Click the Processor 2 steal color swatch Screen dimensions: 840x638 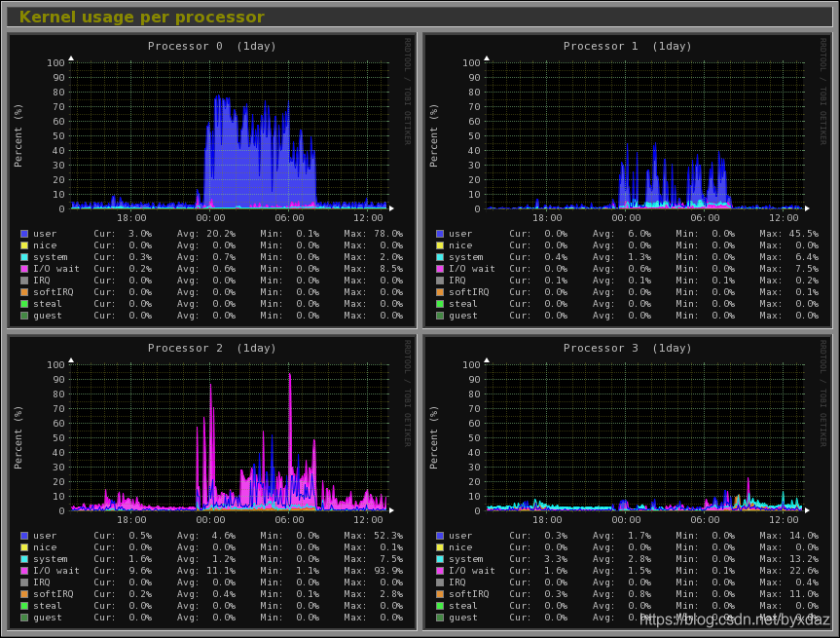pyautogui.click(x=24, y=606)
